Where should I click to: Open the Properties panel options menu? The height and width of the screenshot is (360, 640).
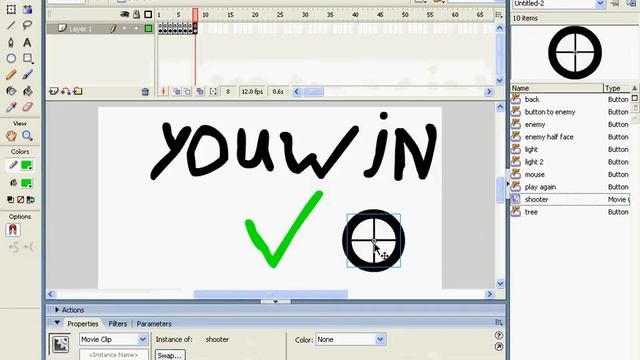[x=499, y=322]
